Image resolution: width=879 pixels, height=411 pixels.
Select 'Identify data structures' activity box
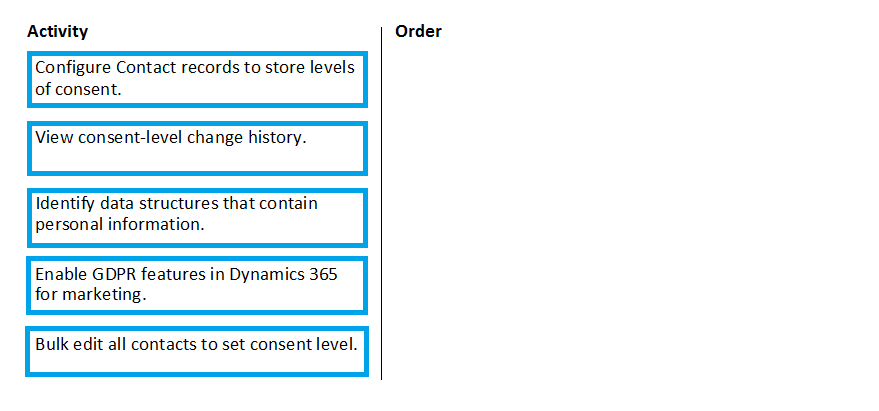click(x=196, y=216)
